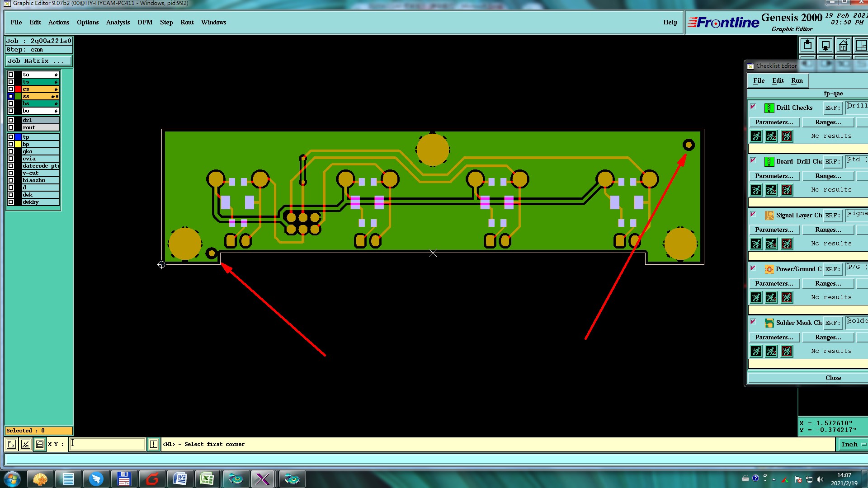Click the red color swatch of cs layer

point(18,89)
